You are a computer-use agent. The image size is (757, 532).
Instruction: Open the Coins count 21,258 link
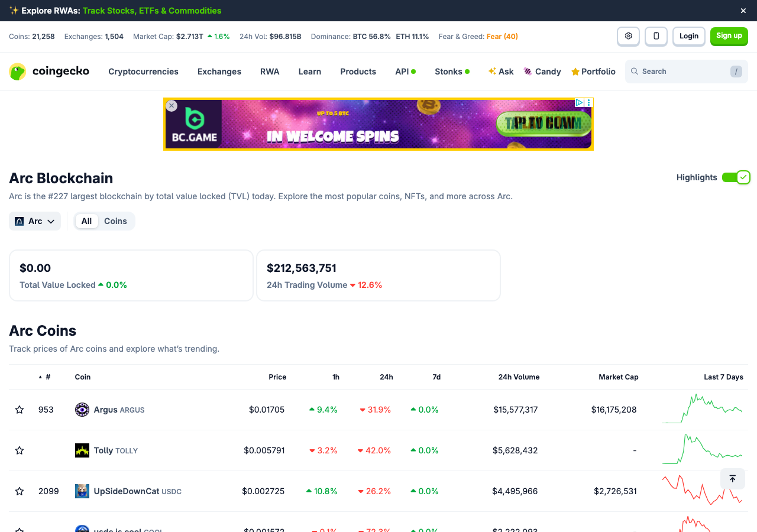[x=43, y=37]
